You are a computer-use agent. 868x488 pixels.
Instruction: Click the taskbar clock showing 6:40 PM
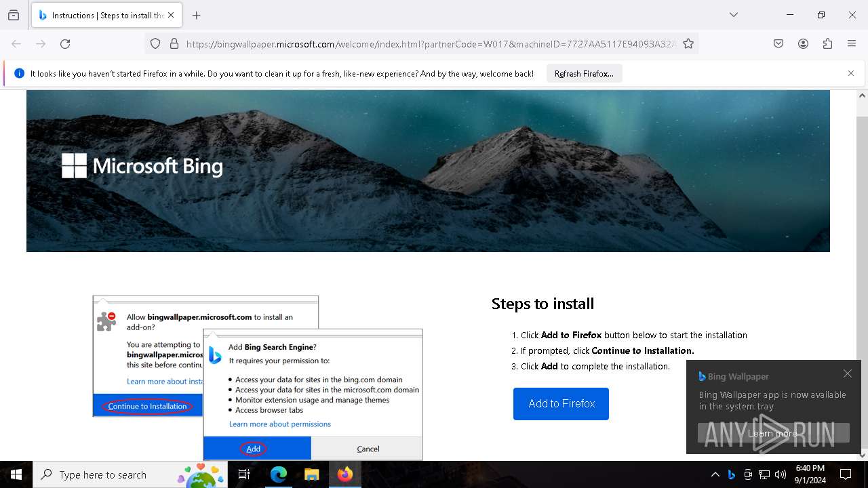(x=810, y=474)
